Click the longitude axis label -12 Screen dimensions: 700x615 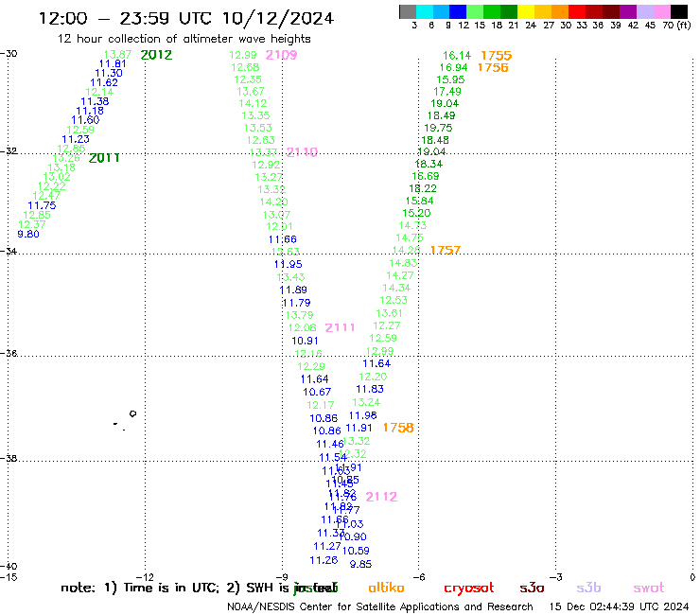pyautogui.click(x=144, y=577)
